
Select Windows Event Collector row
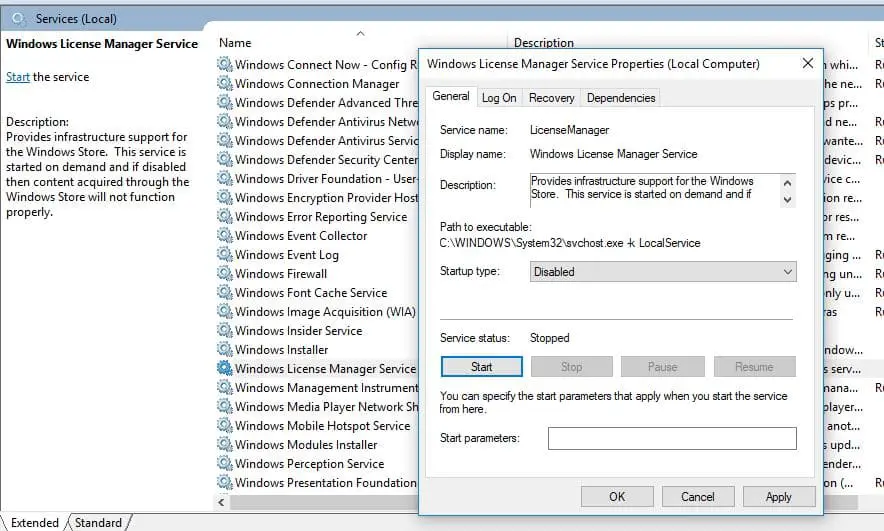coord(300,236)
